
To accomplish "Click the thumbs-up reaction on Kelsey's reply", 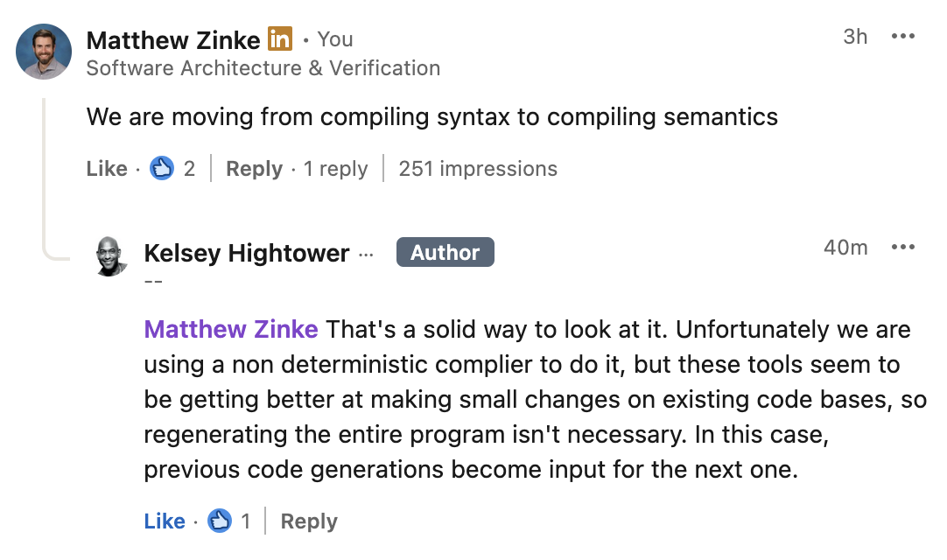I will pyautogui.click(x=221, y=521).
